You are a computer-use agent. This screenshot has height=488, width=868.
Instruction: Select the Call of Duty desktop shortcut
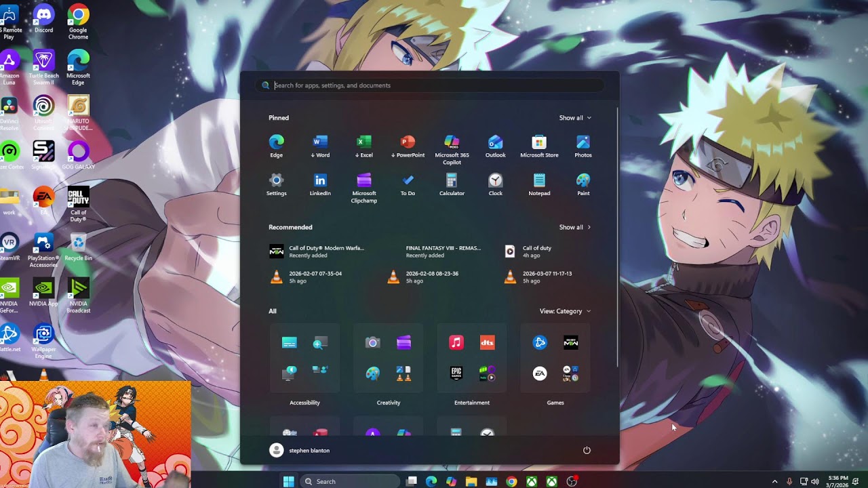tap(78, 205)
